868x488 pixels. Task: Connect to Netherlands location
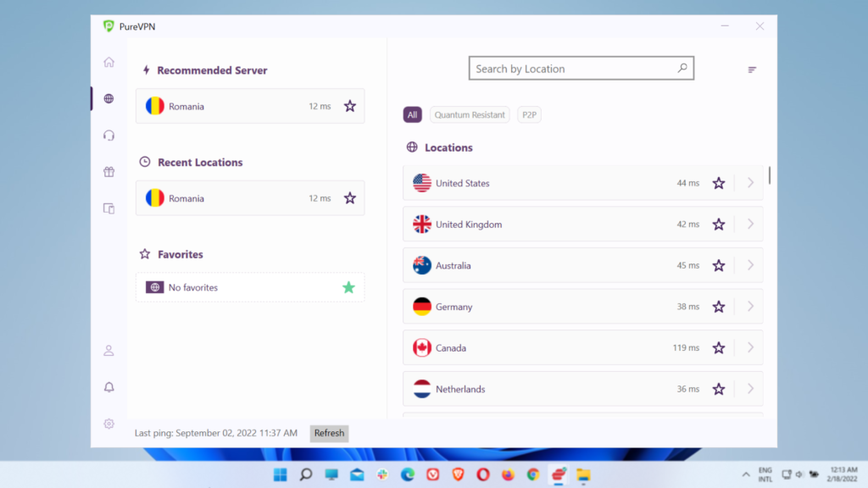coord(583,389)
